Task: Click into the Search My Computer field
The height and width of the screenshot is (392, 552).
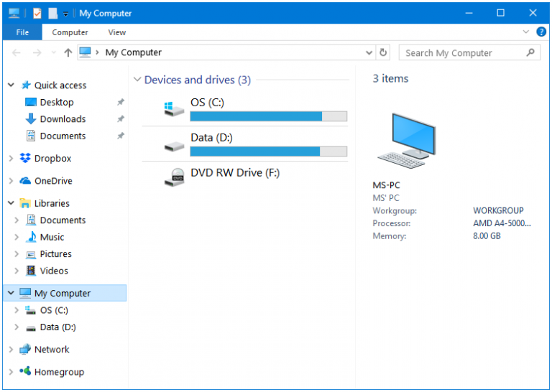Action: 469,52
